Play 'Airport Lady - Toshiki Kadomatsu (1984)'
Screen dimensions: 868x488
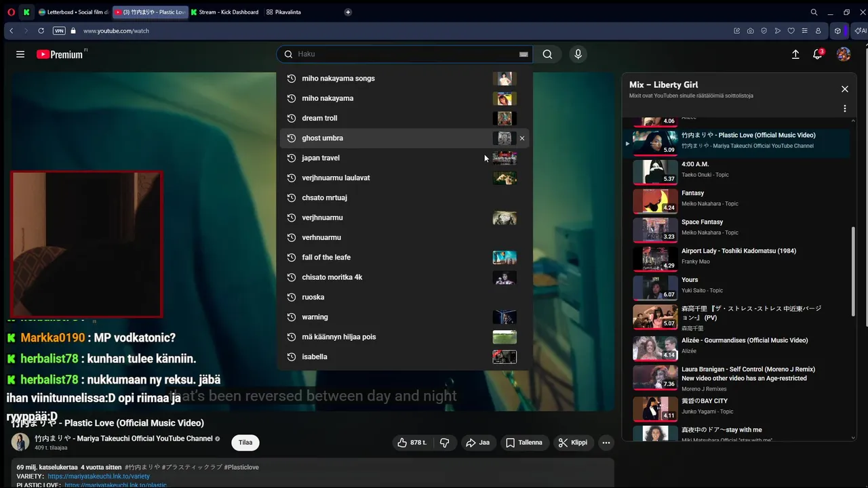click(737, 258)
